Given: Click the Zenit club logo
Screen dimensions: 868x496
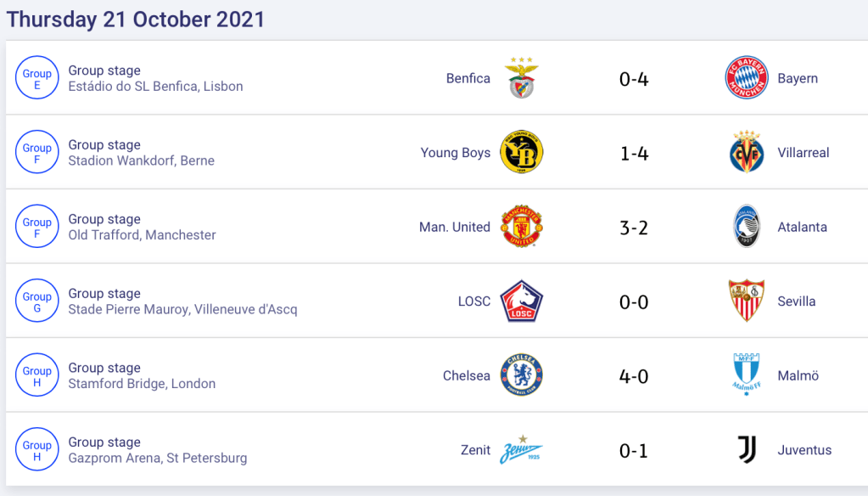Looking at the screenshot, I should (522, 450).
